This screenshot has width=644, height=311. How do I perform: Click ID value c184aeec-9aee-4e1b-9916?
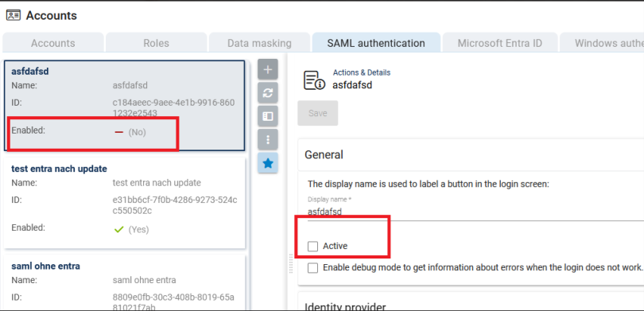tap(174, 107)
